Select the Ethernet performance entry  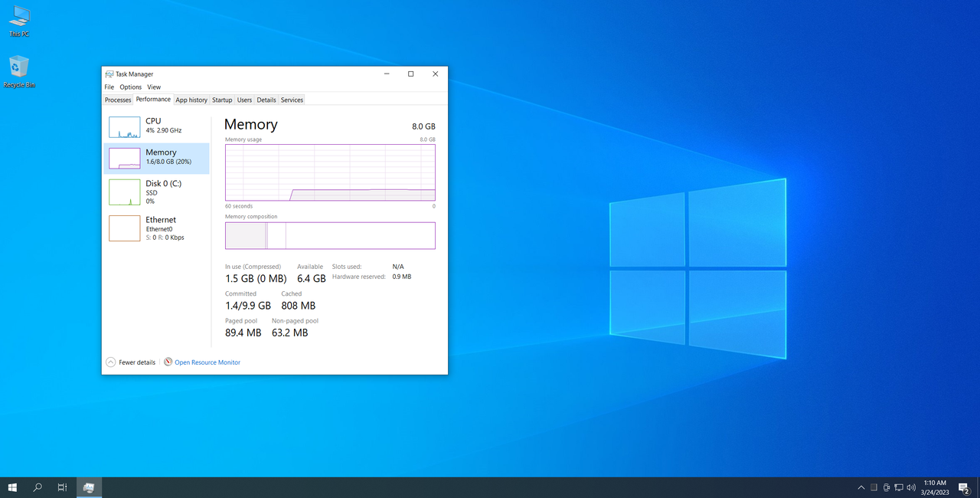[157, 228]
